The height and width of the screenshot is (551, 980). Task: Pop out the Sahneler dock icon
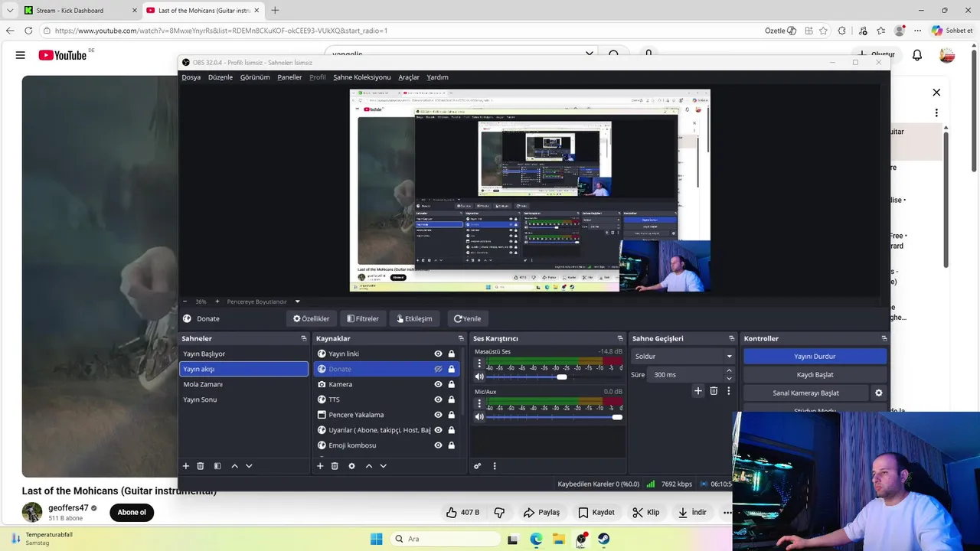(303, 338)
